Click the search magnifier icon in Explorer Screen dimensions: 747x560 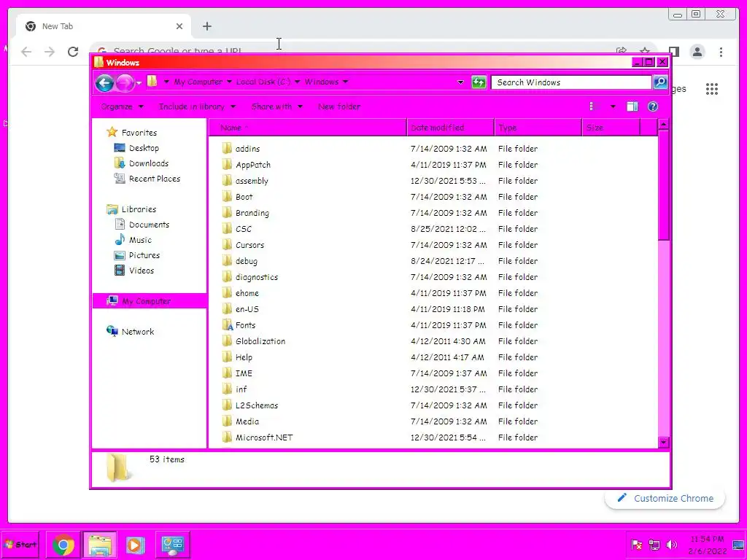pos(660,82)
